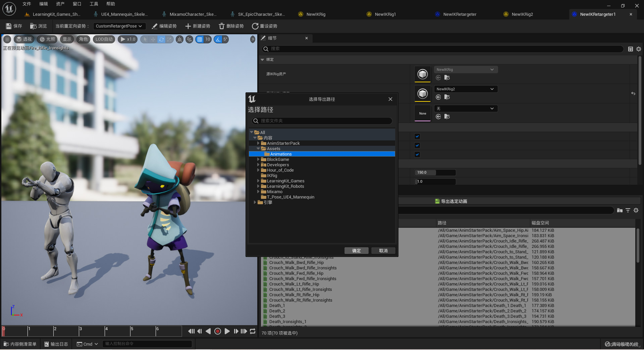
Task: Click the jump-to-end playback control
Action: 244,331
